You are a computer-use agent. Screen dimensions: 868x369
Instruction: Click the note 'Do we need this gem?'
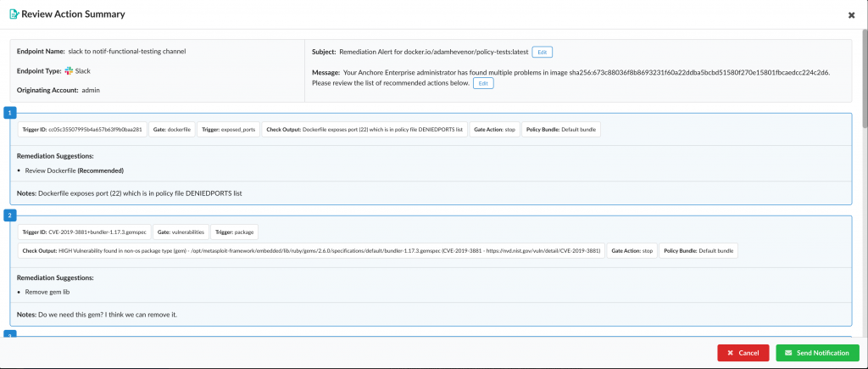click(97, 315)
